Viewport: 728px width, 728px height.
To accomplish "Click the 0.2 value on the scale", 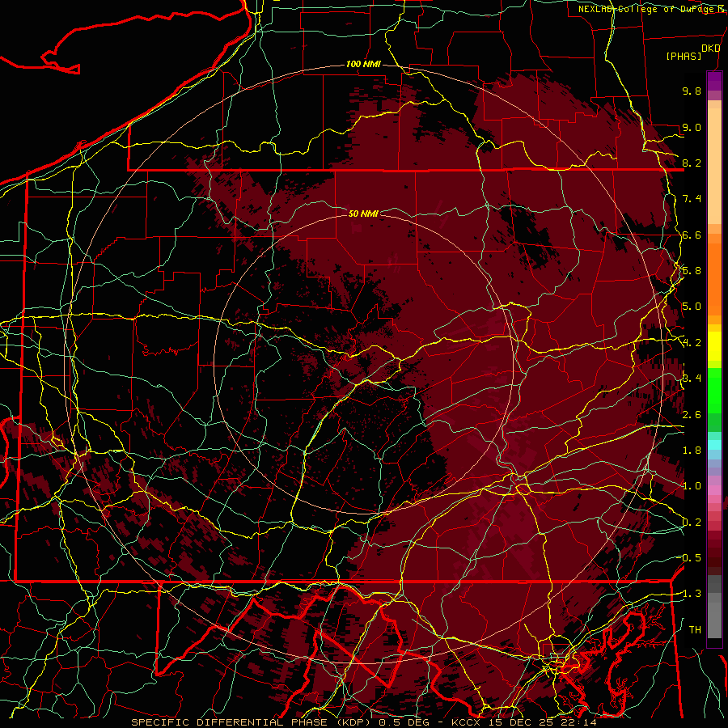I will (x=692, y=523).
